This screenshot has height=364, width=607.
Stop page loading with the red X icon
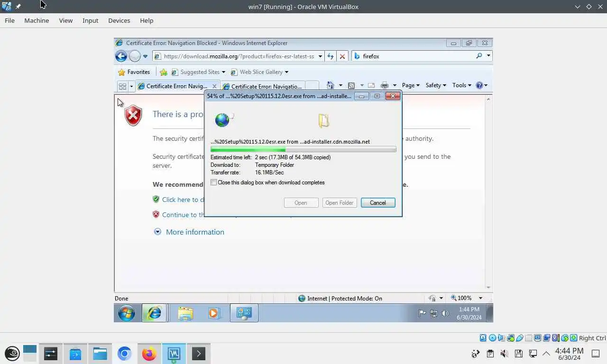tap(342, 56)
